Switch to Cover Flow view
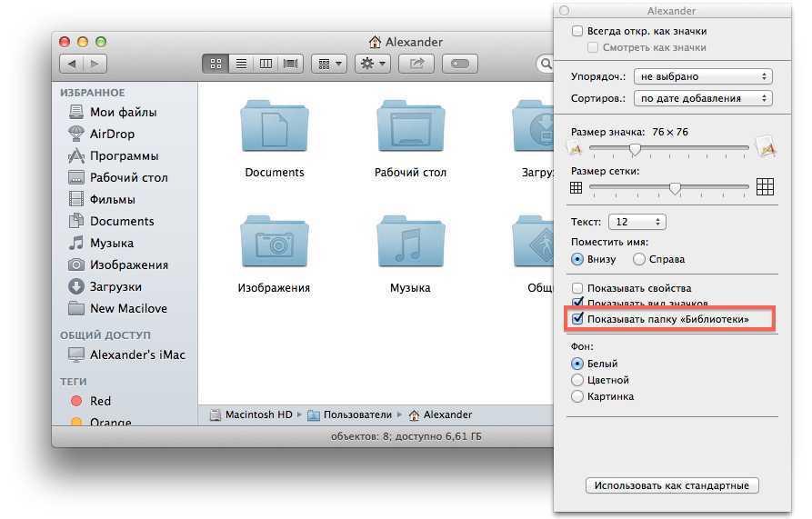812x519 pixels. pyautogui.click(x=290, y=64)
